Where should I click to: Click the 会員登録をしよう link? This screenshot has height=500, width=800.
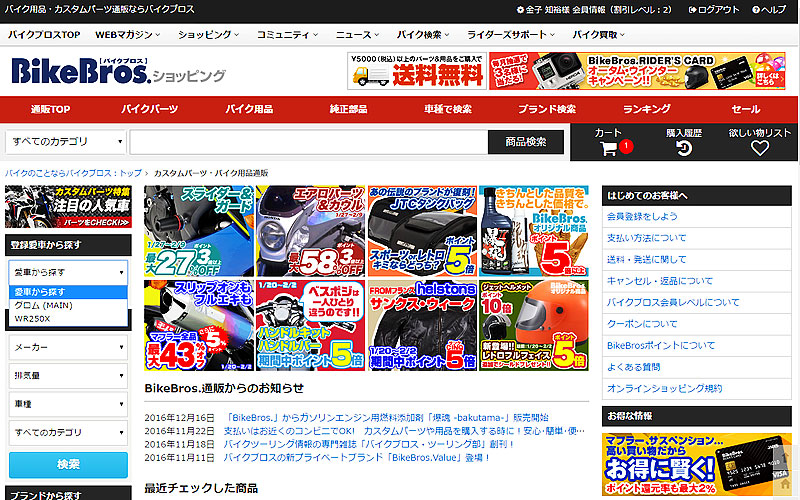click(x=642, y=216)
